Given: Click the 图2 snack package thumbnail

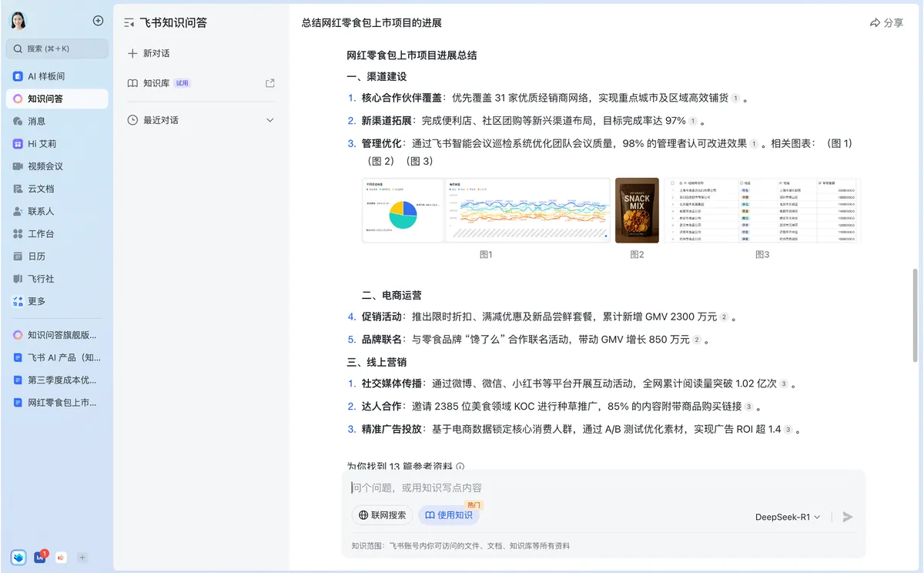Looking at the screenshot, I should [637, 209].
